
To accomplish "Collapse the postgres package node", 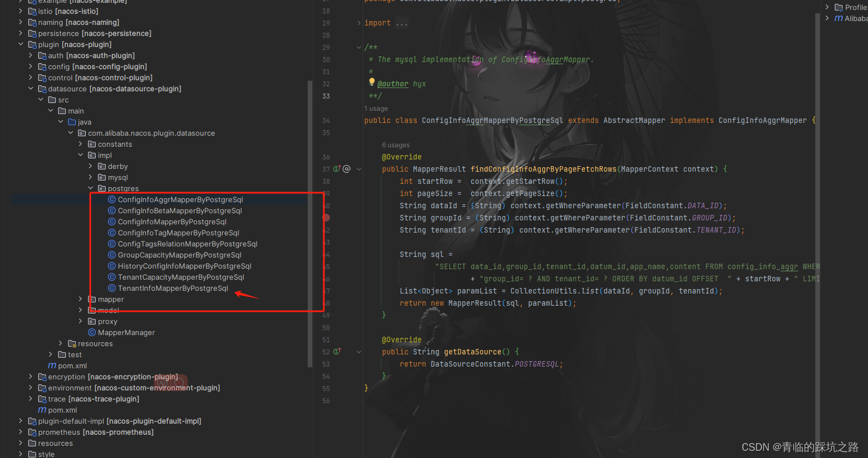I will 91,188.
